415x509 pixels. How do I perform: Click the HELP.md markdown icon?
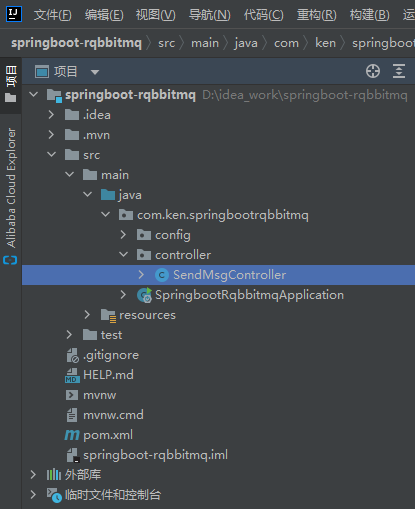click(x=72, y=375)
